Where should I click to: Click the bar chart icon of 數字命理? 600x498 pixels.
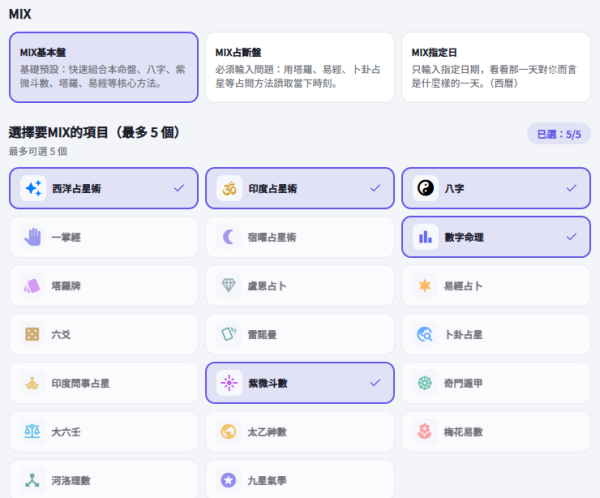point(425,237)
